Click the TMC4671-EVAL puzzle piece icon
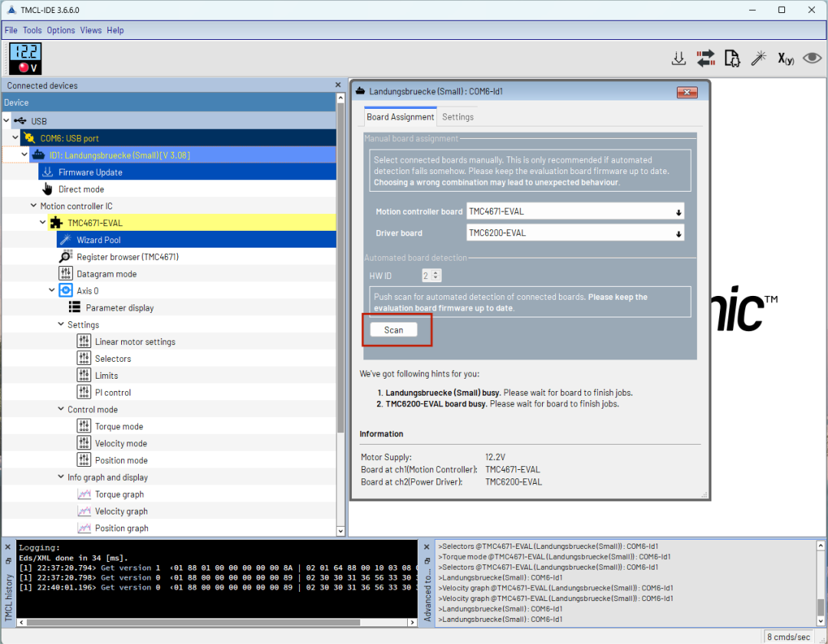The height and width of the screenshot is (644, 828). coord(56,223)
